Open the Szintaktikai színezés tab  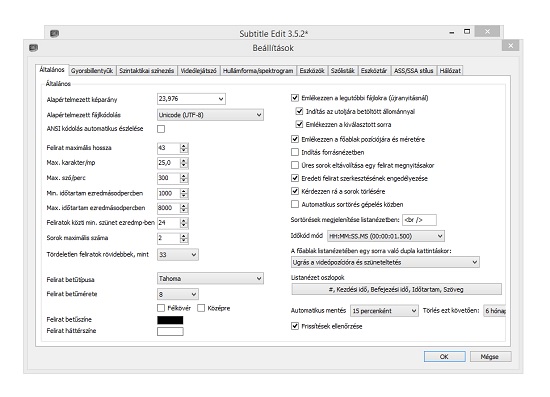[x=146, y=70]
